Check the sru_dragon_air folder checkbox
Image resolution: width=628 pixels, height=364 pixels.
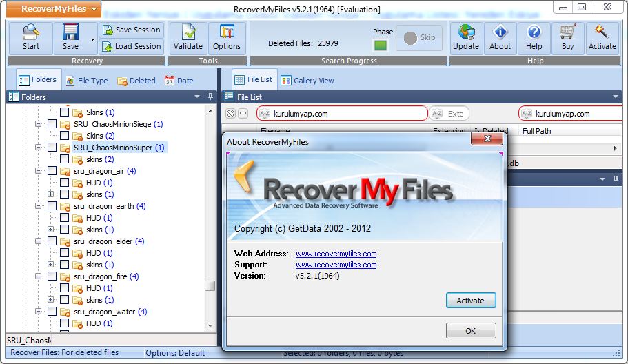click(x=52, y=170)
